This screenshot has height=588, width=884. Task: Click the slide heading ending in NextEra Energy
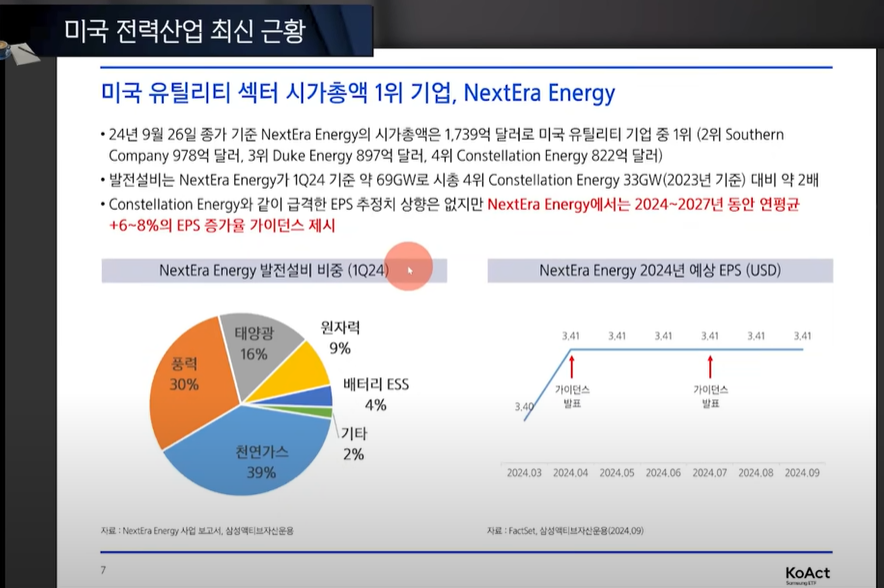click(358, 92)
